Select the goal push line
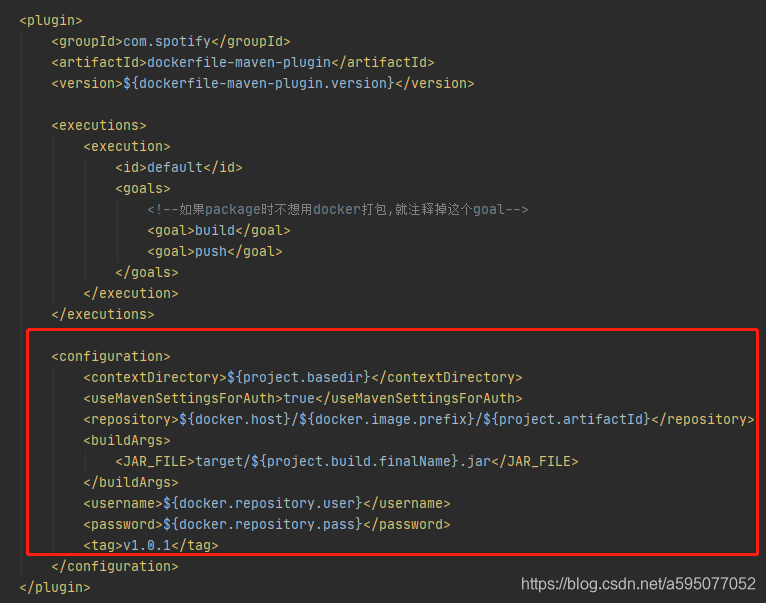This screenshot has height=603, width=766. (214, 252)
